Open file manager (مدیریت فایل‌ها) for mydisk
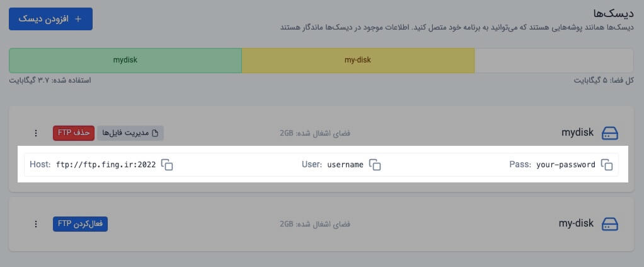 [130, 133]
